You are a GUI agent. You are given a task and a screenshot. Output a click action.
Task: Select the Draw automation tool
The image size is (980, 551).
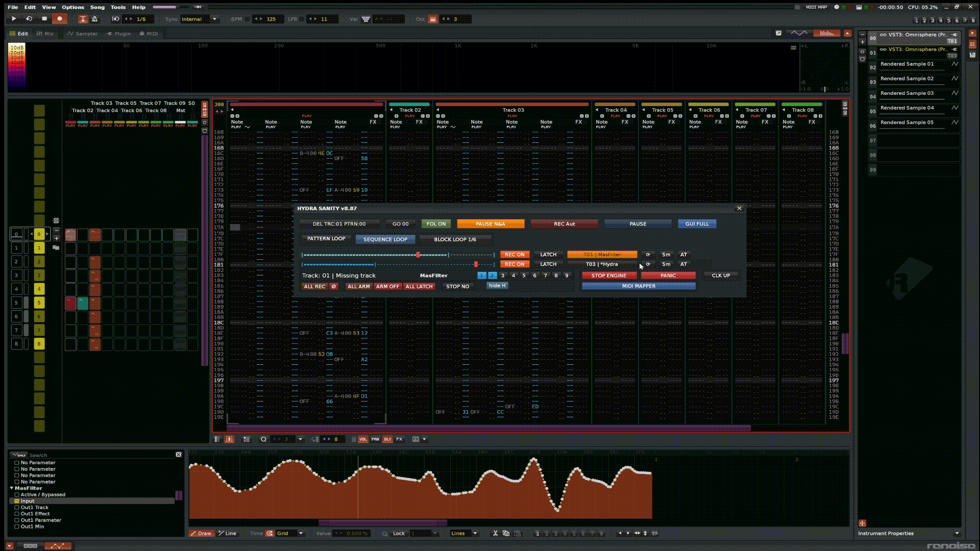pos(201,534)
